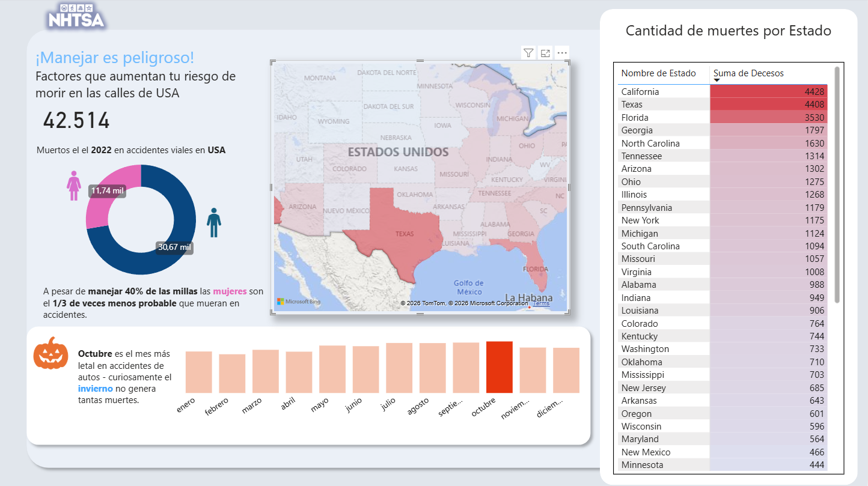
Task: Select the abril bar
Action: [x=299, y=372]
